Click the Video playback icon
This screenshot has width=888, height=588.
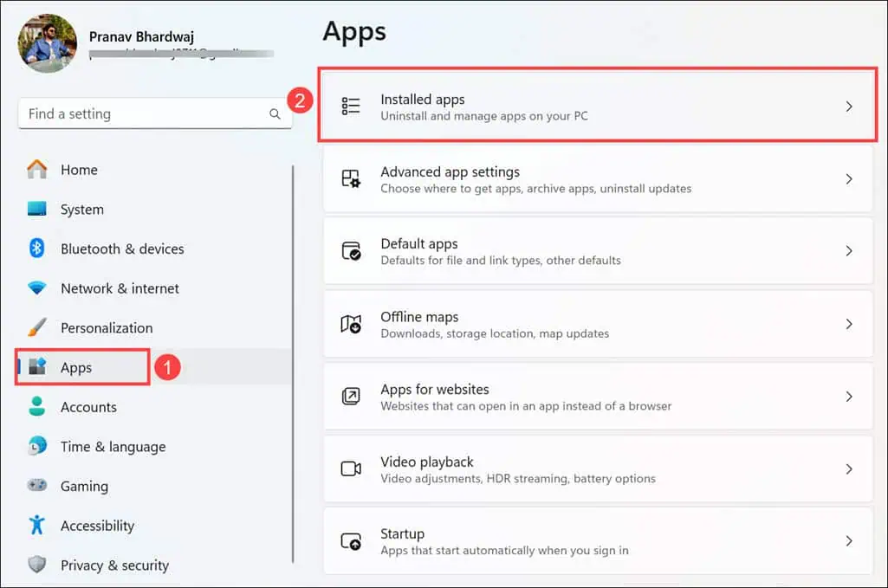[x=351, y=468]
